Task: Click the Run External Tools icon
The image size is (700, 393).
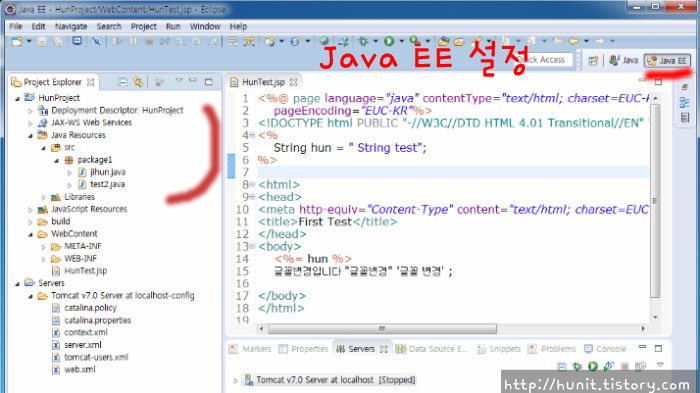Action: click(415, 41)
